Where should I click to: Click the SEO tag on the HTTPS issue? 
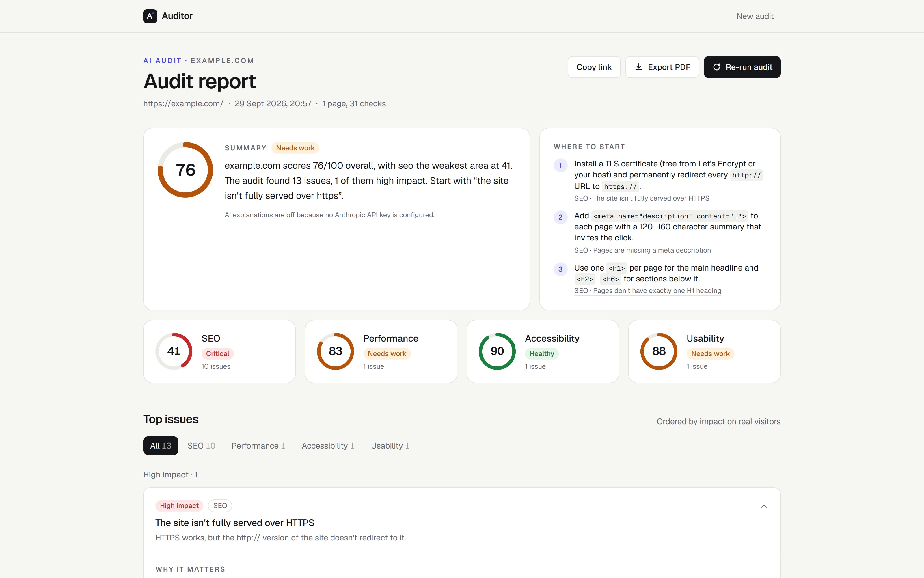pyautogui.click(x=220, y=506)
